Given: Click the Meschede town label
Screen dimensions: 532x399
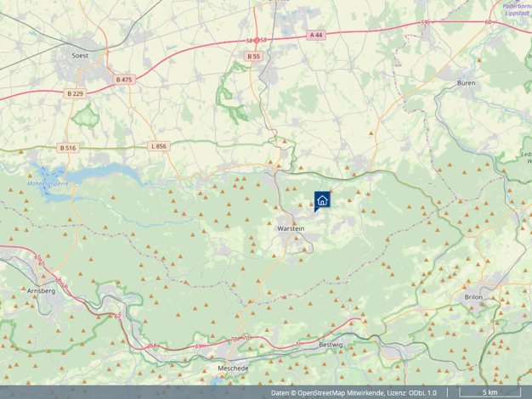Looking at the screenshot, I should [233, 368].
